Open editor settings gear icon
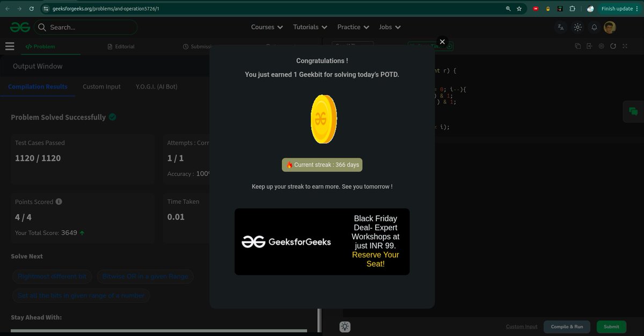 601,46
